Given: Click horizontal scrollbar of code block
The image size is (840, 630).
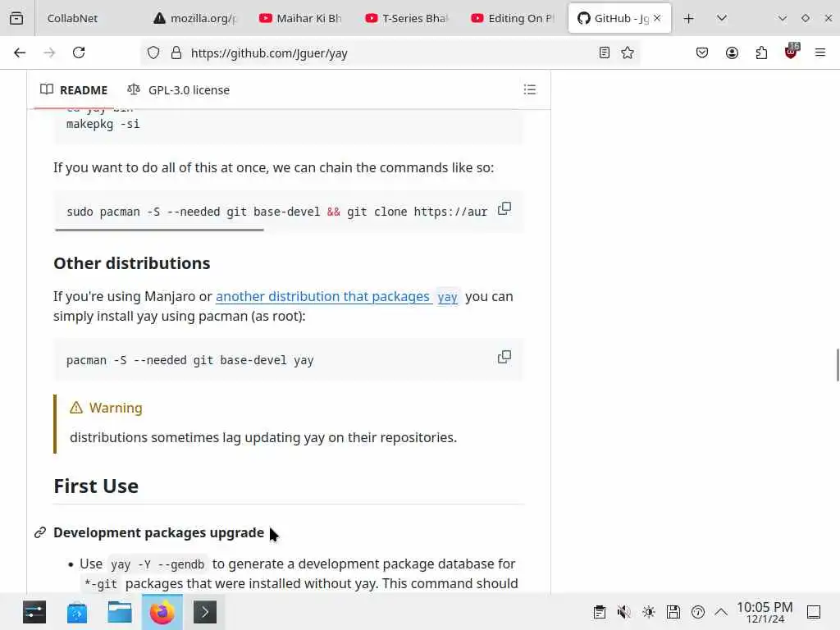Looking at the screenshot, I should pos(159,230).
